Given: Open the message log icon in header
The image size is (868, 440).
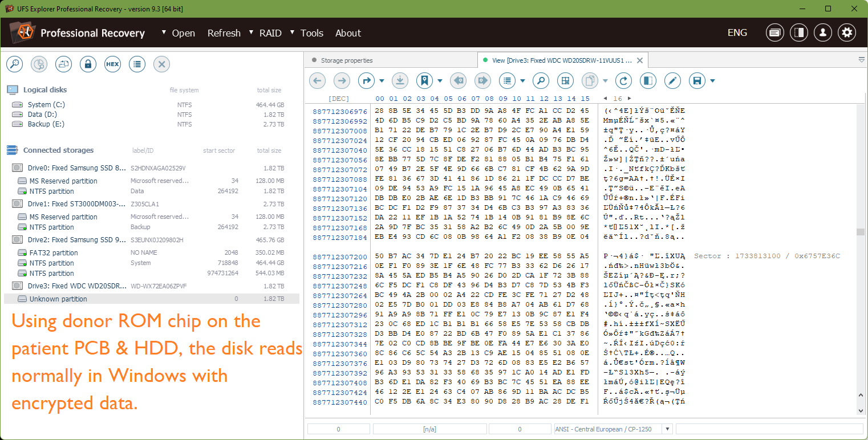Looking at the screenshot, I should (x=774, y=32).
